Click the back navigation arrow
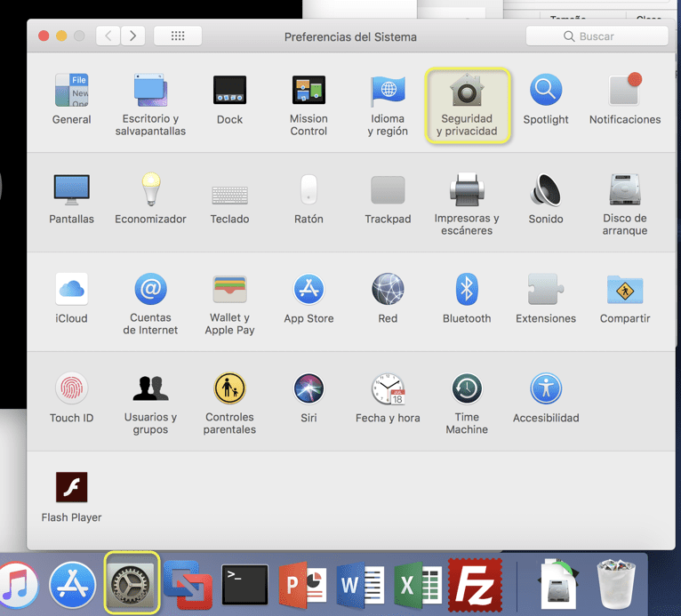The image size is (681, 616). pyautogui.click(x=108, y=36)
